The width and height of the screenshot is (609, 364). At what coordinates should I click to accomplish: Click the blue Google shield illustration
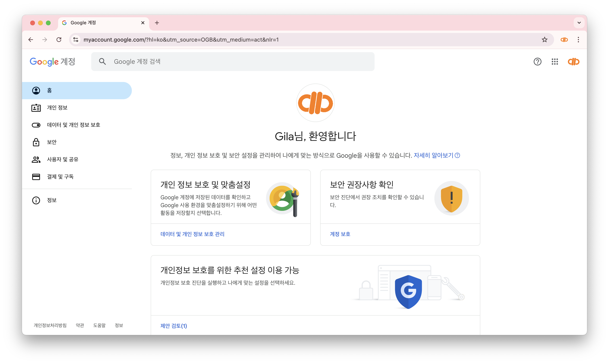click(x=408, y=292)
